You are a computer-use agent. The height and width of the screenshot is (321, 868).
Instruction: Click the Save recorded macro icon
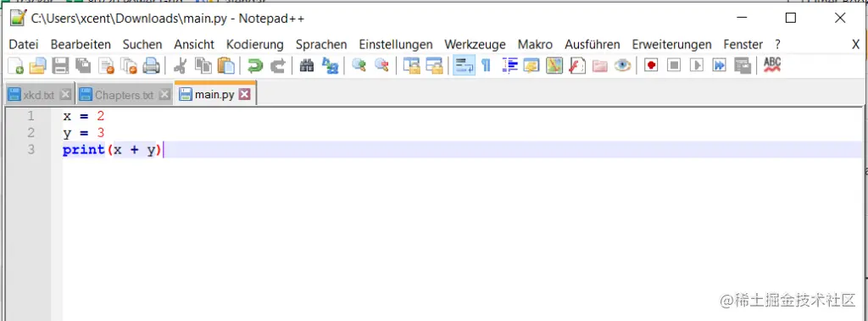742,66
